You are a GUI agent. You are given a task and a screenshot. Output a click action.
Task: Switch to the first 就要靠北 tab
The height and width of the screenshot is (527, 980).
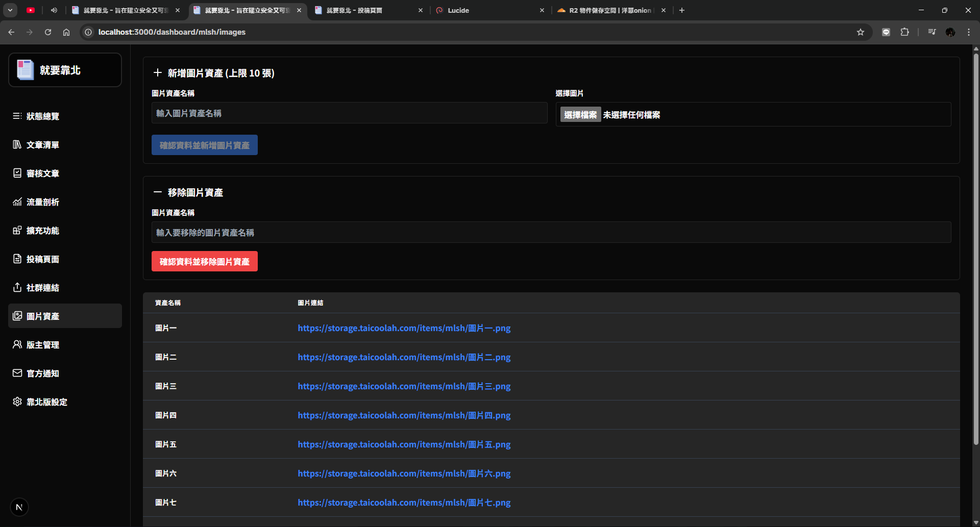click(x=126, y=10)
